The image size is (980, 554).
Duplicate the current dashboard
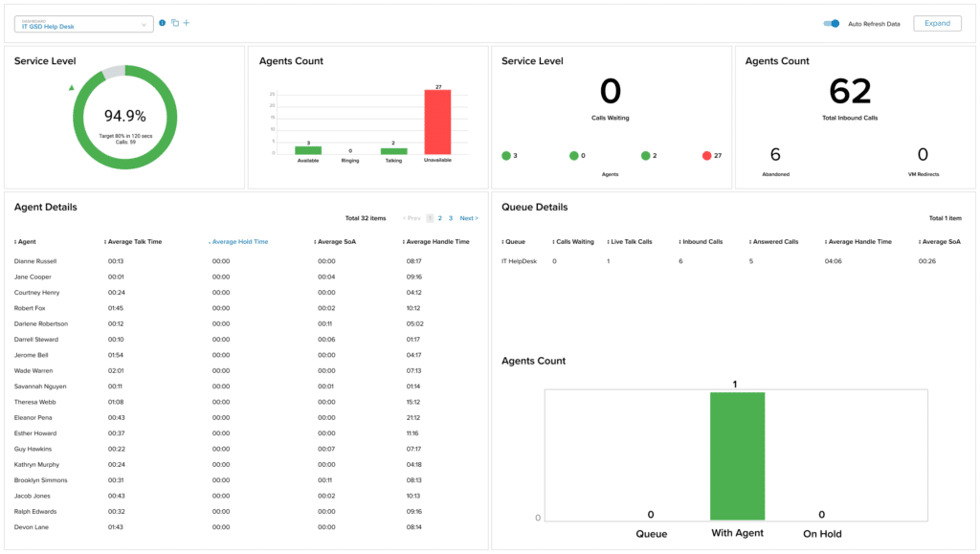175,23
